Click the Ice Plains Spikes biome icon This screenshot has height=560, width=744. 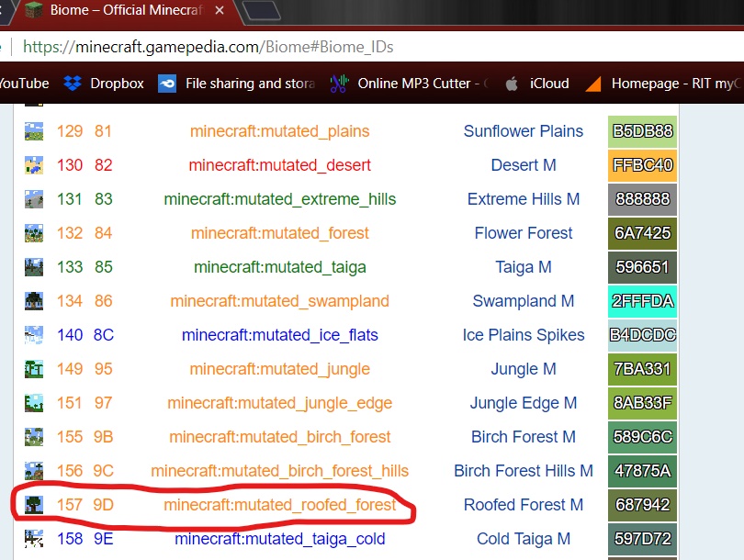coord(34,335)
